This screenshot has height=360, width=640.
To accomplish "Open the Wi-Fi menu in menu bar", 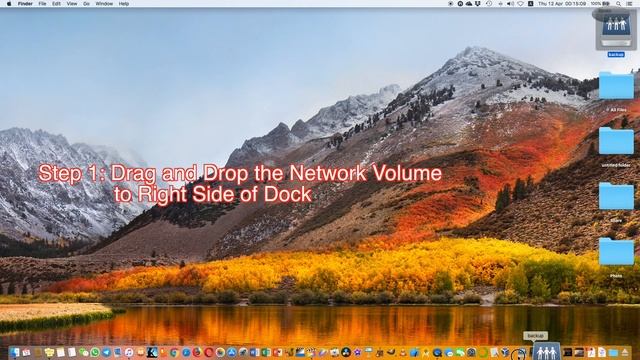I will point(521,4).
